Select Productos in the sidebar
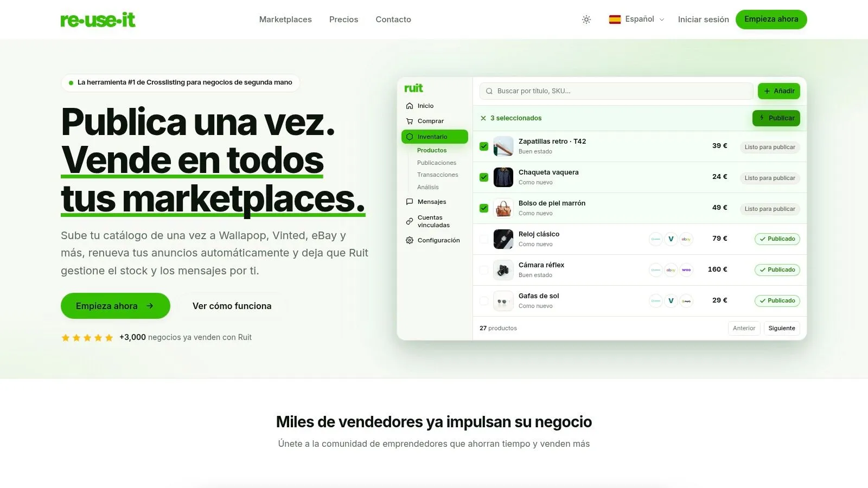This screenshot has height=488, width=868. 432,150
